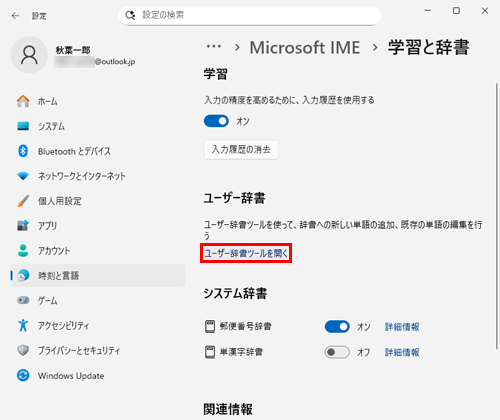Click the システム monitor icon
500x420 pixels.
(x=23, y=126)
